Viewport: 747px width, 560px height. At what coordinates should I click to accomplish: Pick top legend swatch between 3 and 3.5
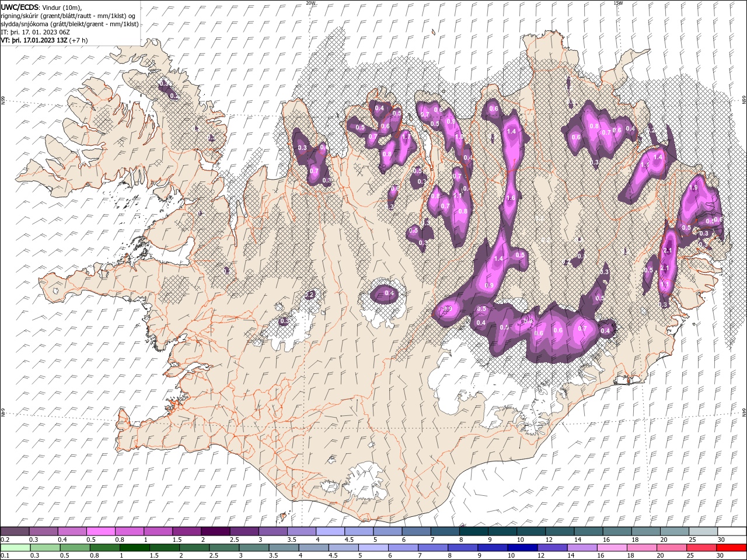click(x=273, y=531)
